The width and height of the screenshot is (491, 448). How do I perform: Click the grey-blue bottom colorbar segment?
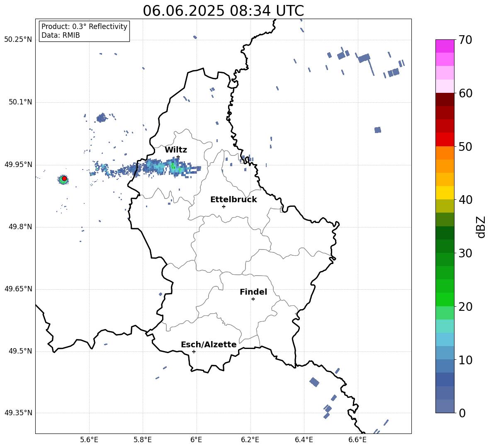click(445, 406)
